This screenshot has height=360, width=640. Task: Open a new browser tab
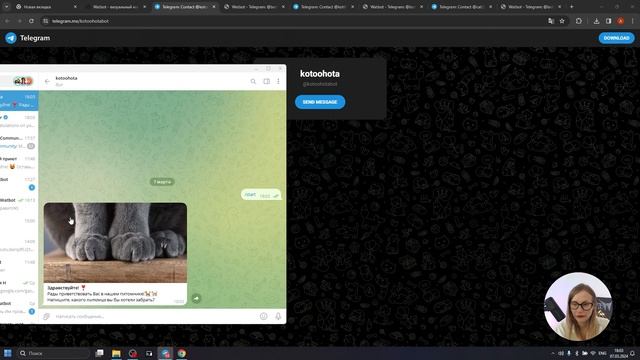(571, 7)
